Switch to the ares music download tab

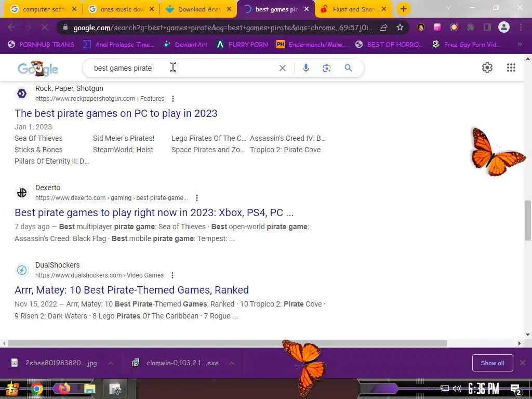point(121,9)
